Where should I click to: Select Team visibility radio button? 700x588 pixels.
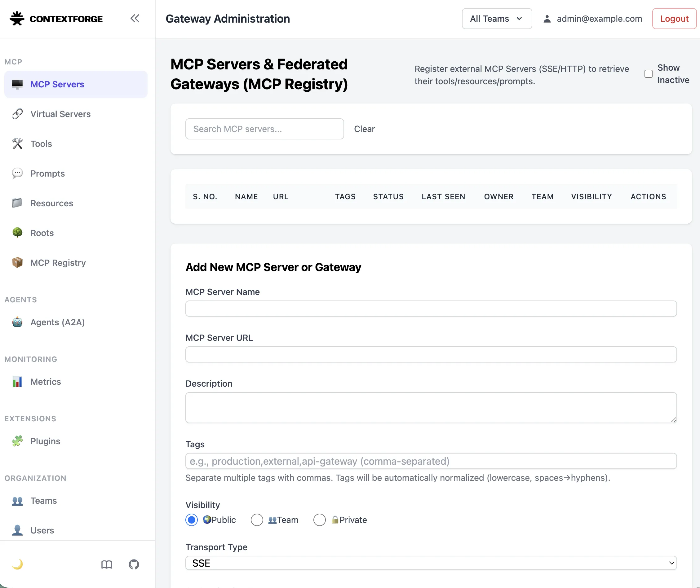coord(257,520)
